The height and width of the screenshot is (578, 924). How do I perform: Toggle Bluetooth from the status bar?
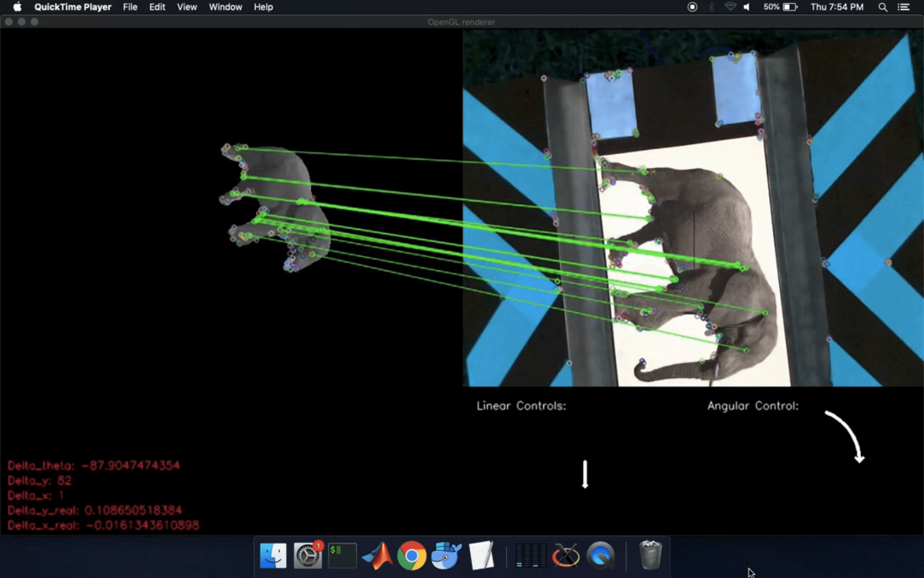coord(711,7)
